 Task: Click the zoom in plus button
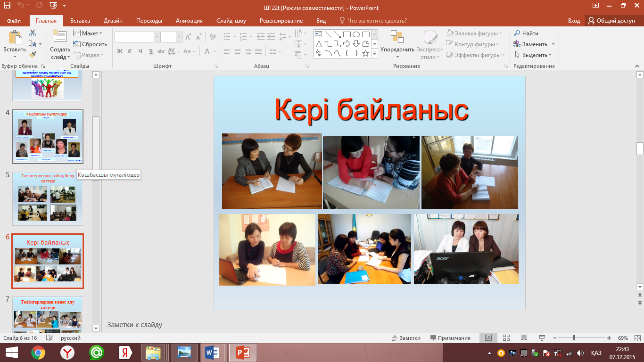click(609, 338)
